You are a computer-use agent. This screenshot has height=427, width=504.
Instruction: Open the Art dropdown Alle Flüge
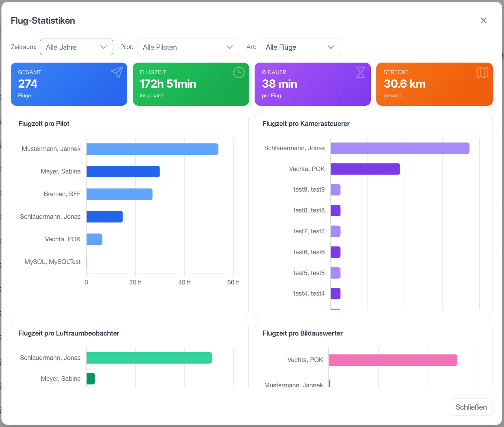click(300, 47)
